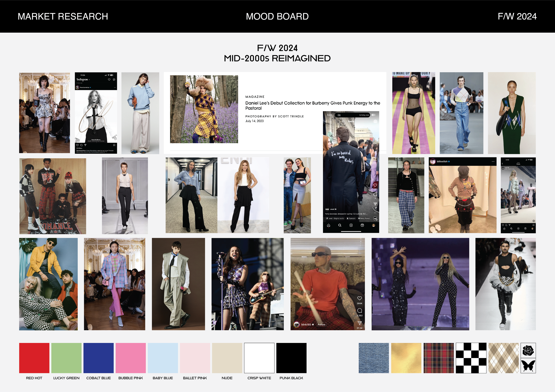Tap the Follow button next to blink182

321,325
